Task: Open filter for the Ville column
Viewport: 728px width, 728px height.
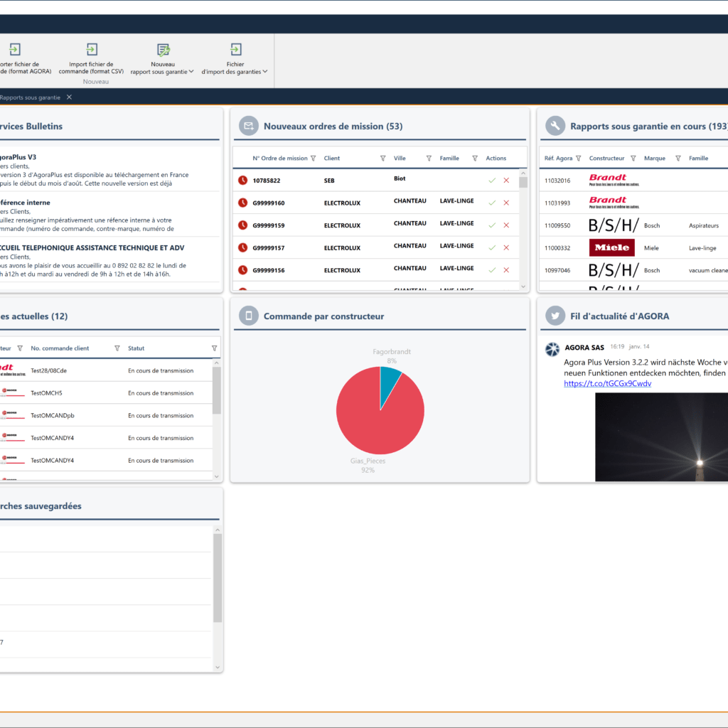Action: click(429, 159)
